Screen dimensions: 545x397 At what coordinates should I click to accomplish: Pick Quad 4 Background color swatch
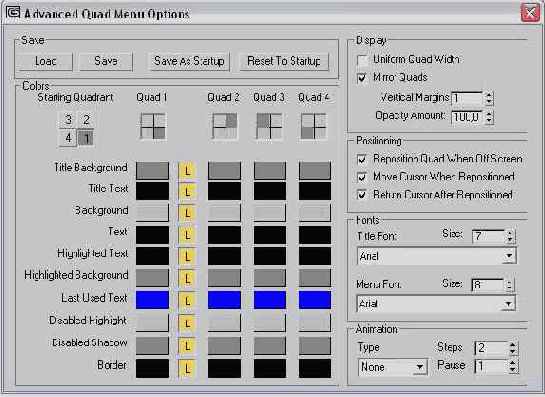[315, 212]
